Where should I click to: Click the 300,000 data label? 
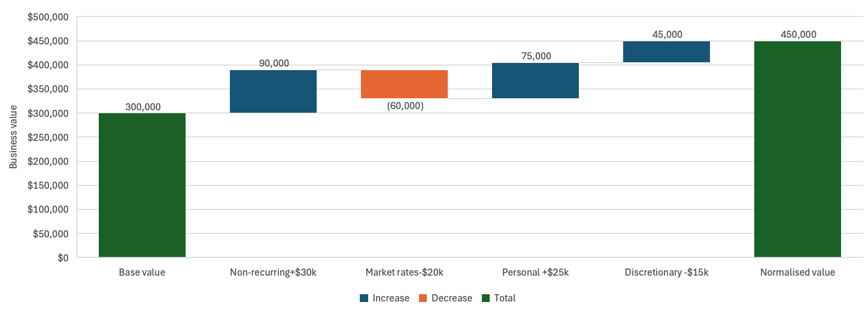[143, 107]
